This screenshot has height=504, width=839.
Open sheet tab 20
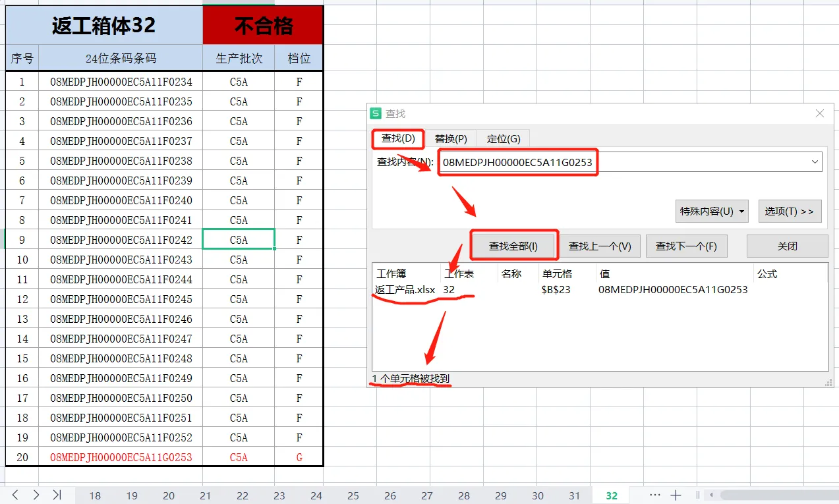tap(169, 495)
